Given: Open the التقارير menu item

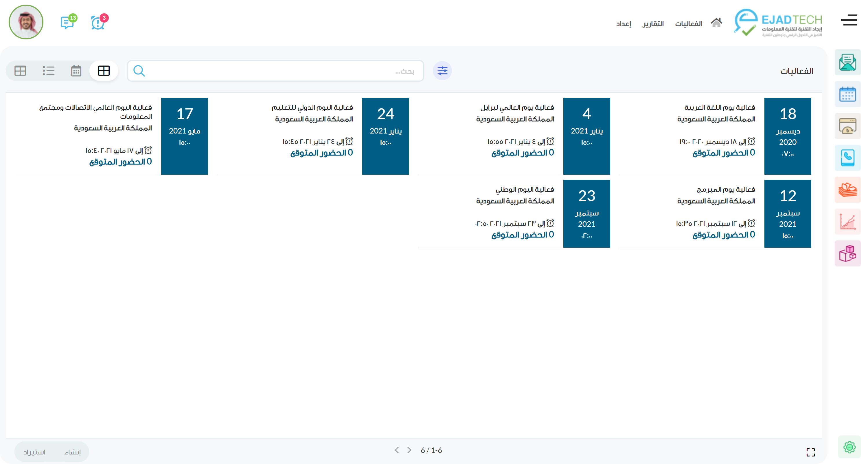Looking at the screenshot, I should click(653, 23).
